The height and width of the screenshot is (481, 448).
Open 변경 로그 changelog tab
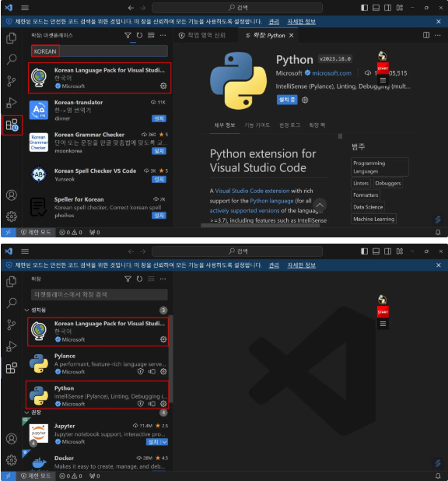point(289,125)
